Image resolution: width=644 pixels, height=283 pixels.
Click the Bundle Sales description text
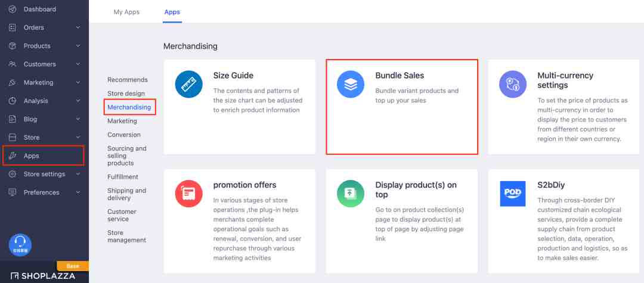coord(417,95)
